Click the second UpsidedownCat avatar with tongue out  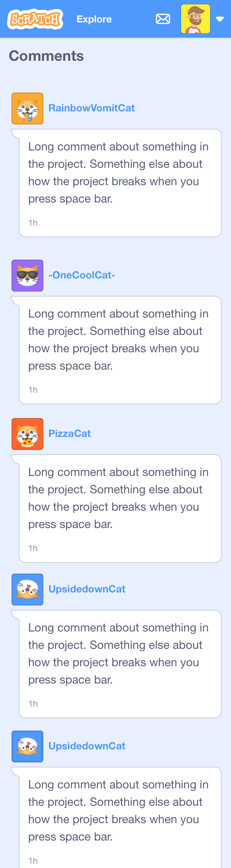[27, 746]
